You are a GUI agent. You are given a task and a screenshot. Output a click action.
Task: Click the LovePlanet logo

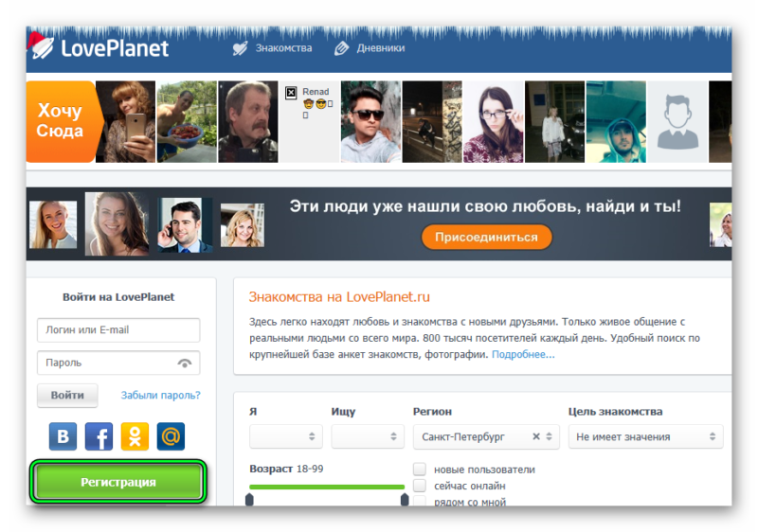click(101, 47)
